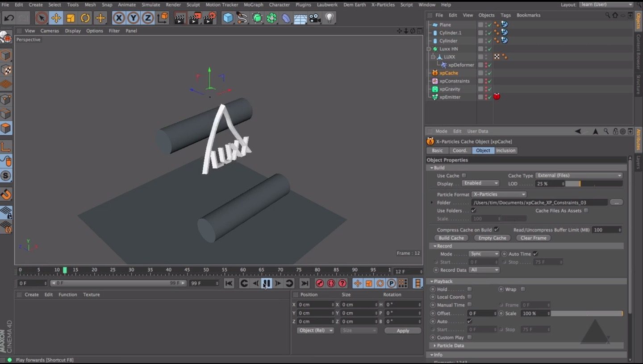643x364 pixels.
Task: Click the cache Folder path field
Action: 539,203
